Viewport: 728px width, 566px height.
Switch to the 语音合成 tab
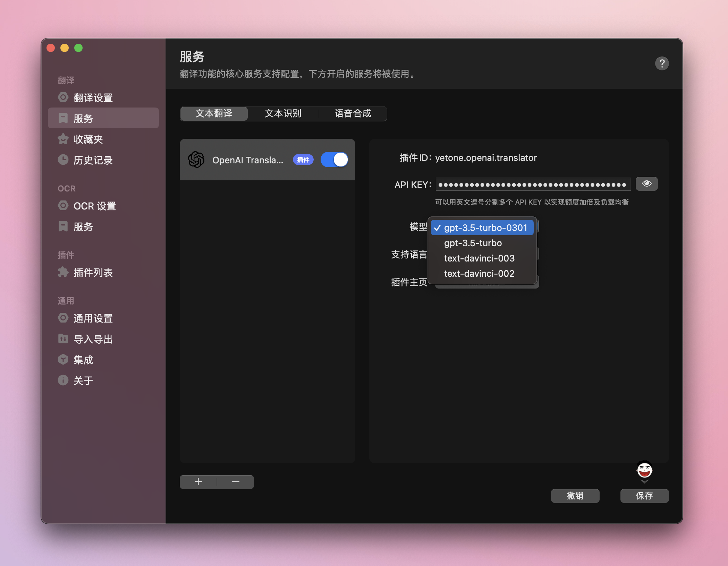[353, 113]
